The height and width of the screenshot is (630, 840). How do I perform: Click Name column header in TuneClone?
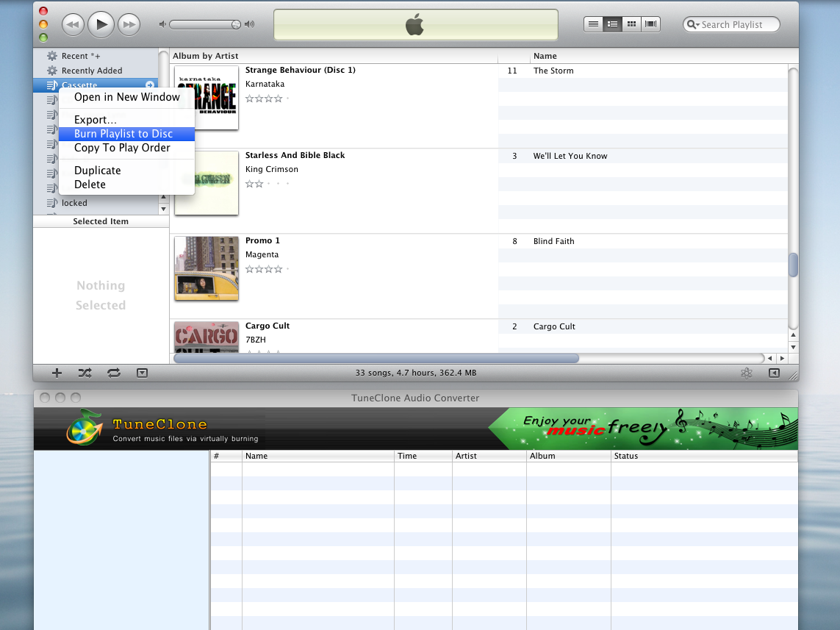(x=318, y=456)
